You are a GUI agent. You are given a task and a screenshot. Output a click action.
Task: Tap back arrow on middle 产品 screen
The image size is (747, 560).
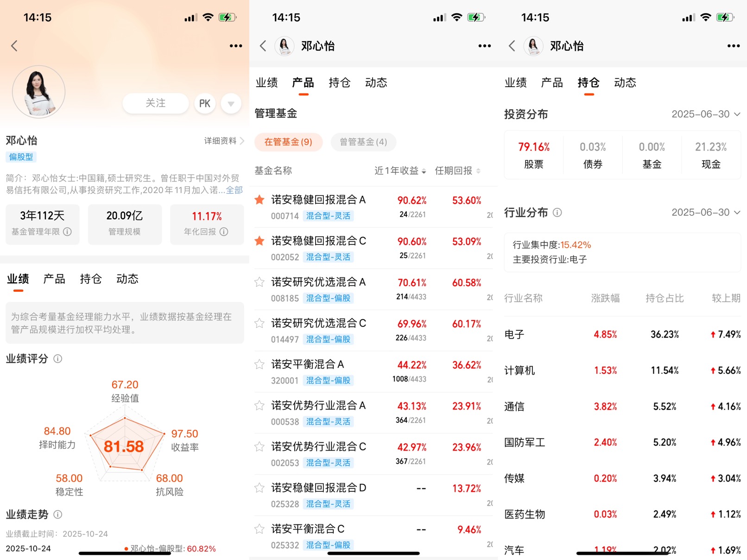(x=263, y=46)
